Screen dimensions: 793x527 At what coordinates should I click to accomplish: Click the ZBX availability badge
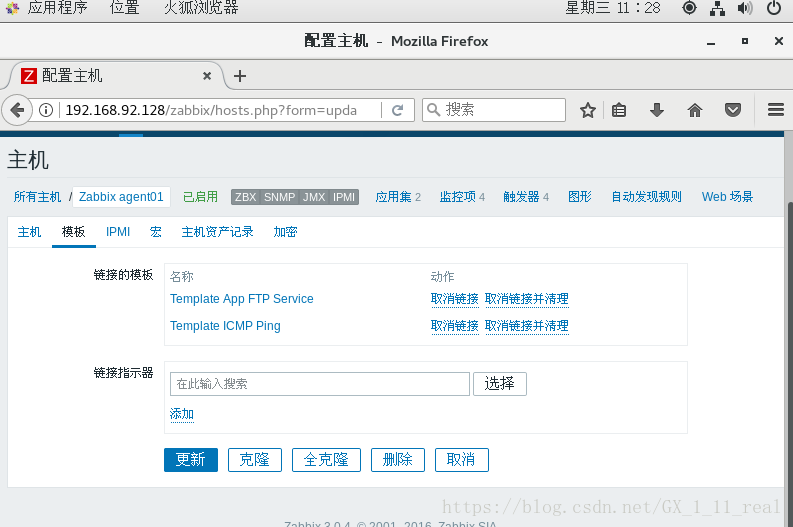tap(245, 197)
